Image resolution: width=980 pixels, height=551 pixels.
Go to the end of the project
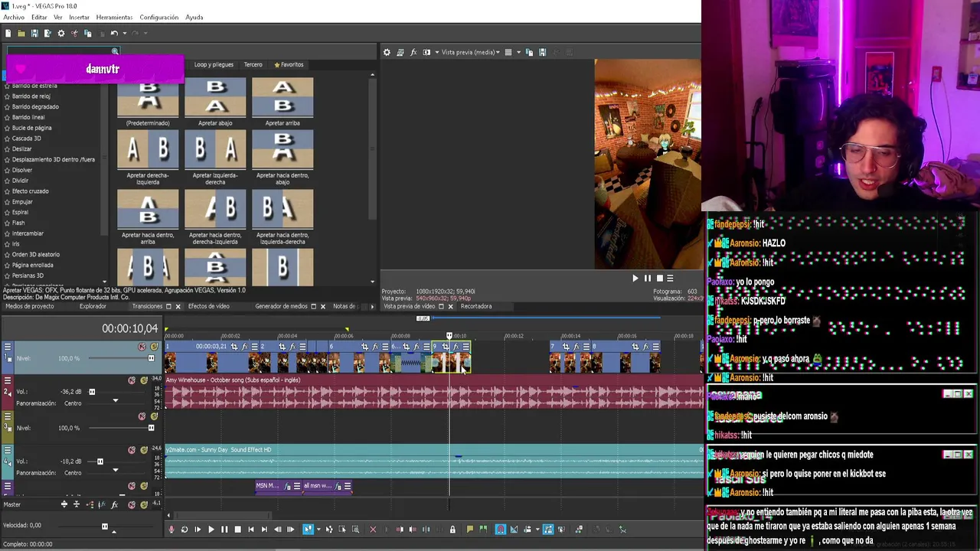[x=264, y=529]
